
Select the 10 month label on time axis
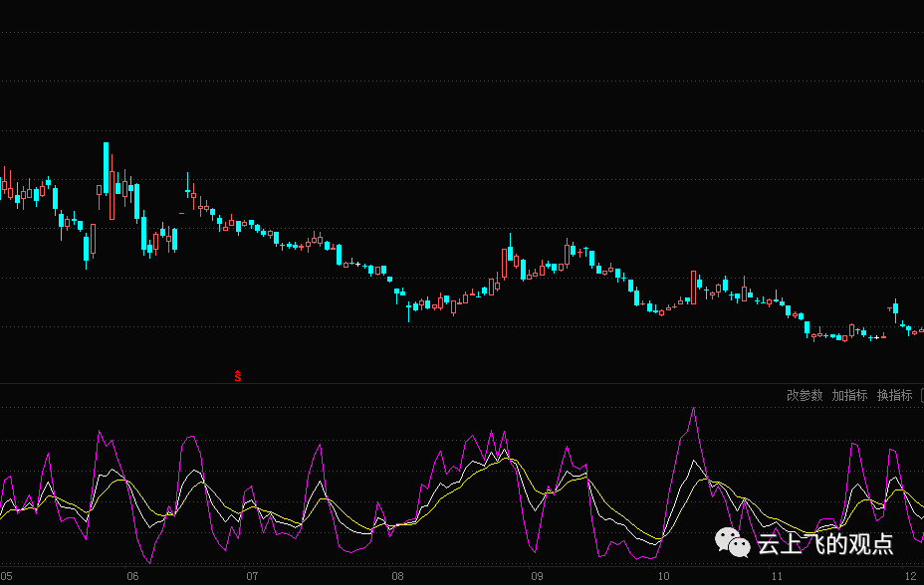[664, 576]
